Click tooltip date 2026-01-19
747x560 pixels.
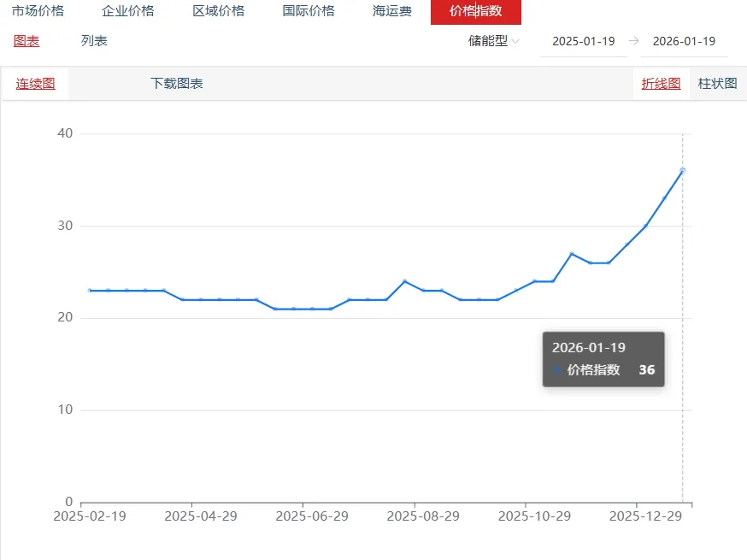[x=588, y=348]
